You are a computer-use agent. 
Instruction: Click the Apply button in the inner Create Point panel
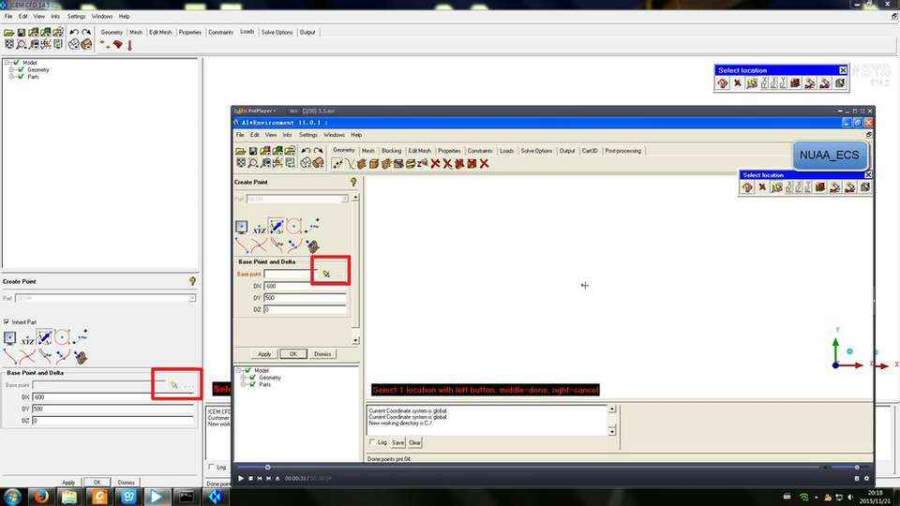tap(265, 354)
